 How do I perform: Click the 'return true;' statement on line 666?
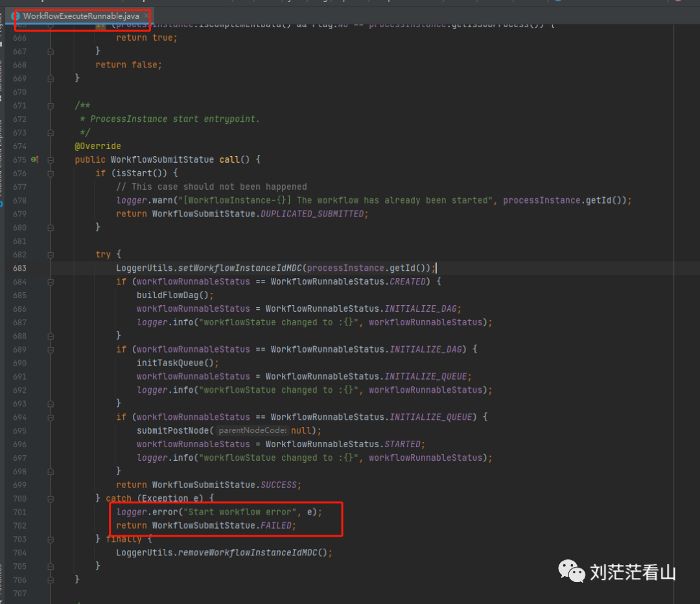click(147, 38)
